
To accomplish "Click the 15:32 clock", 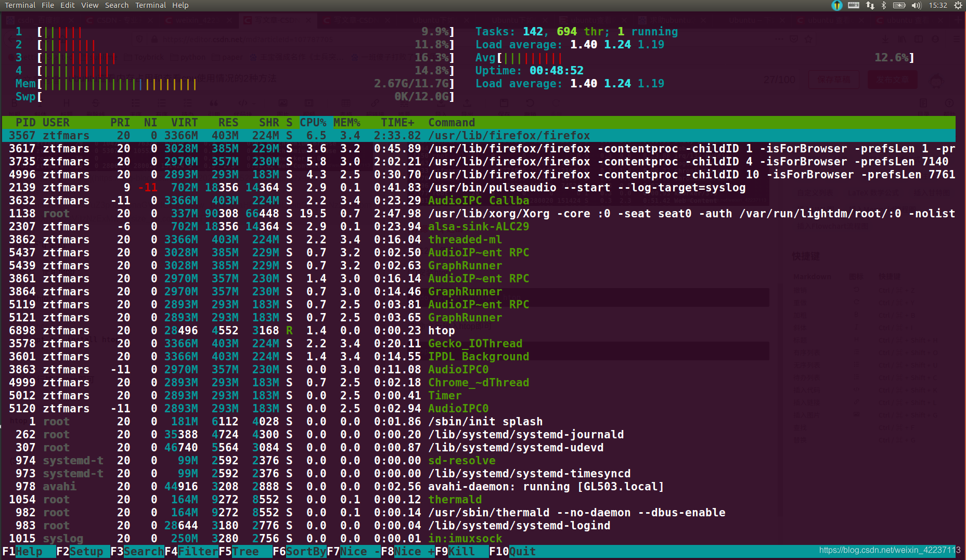I will (x=938, y=5).
